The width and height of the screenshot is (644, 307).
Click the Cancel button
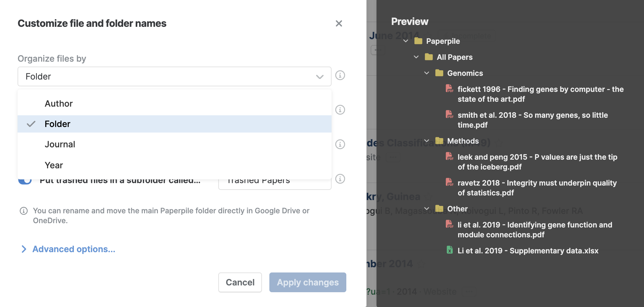(x=240, y=282)
